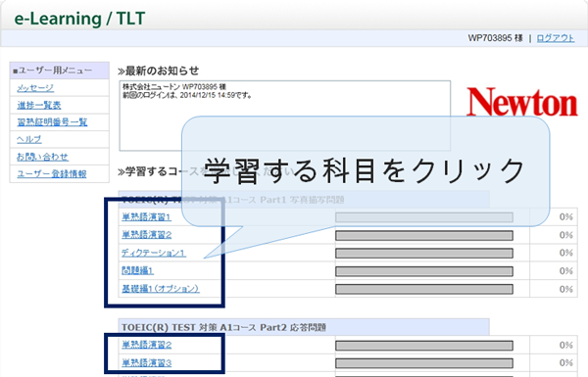
Task: Select 問題編1 subject link
Action: 137,270
